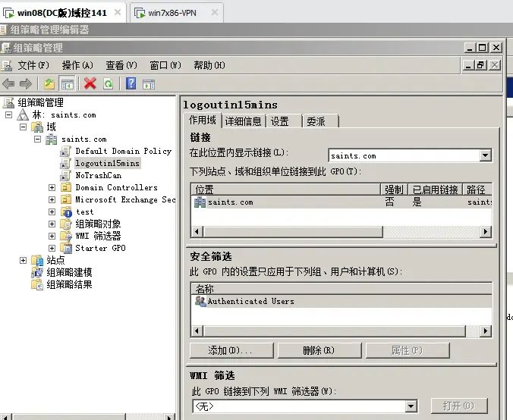This screenshot has height=420, width=513.
Task: Click the 组策略管理 root node icon
Action: pyautogui.click(x=8, y=102)
